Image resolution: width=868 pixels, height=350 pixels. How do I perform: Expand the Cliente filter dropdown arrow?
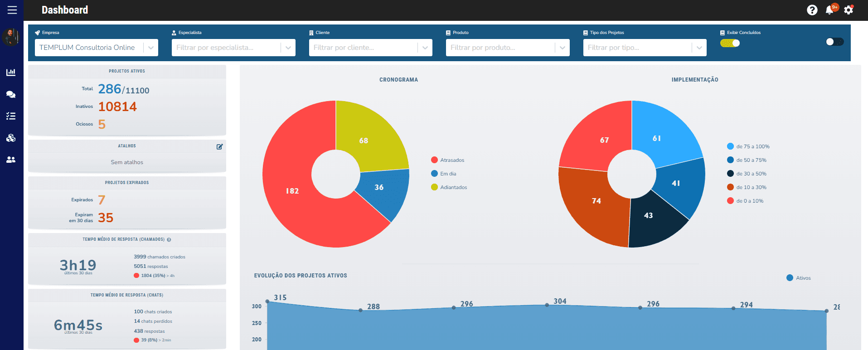coord(425,48)
